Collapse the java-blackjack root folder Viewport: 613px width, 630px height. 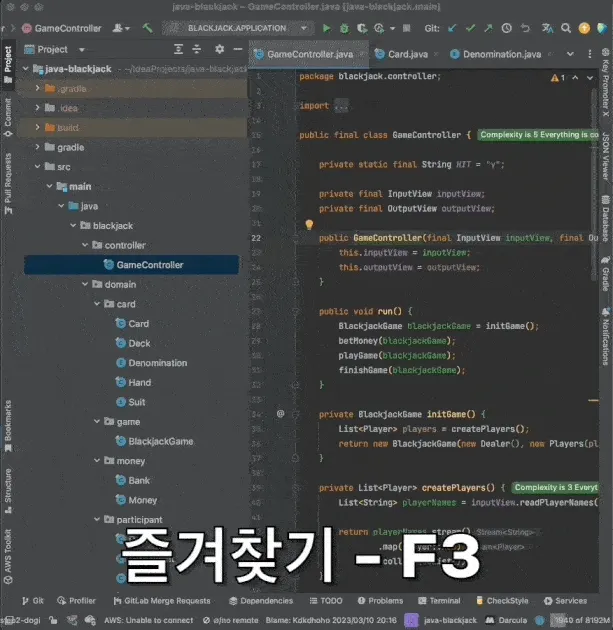click(26, 69)
